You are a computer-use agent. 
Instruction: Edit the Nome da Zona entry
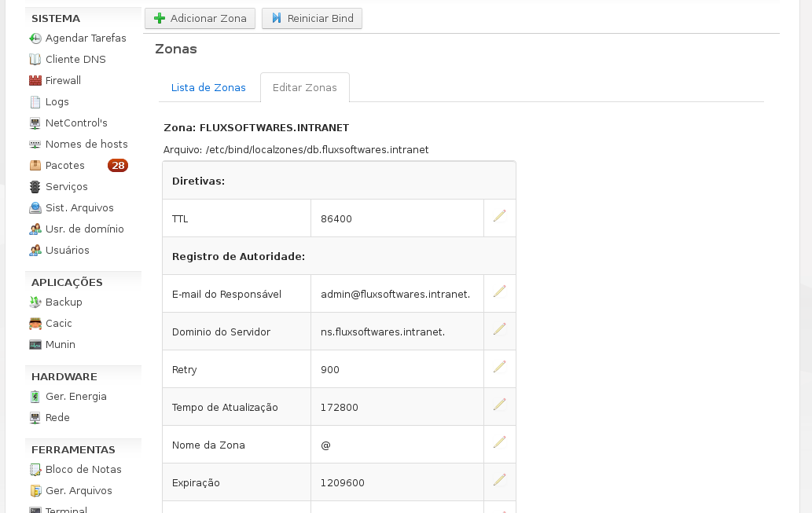coord(499,442)
